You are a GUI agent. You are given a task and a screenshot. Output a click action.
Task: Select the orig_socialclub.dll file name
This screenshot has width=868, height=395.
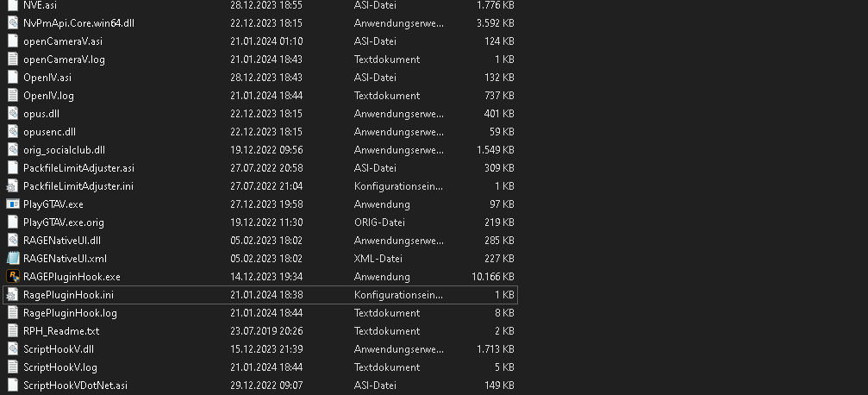[x=64, y=150]
